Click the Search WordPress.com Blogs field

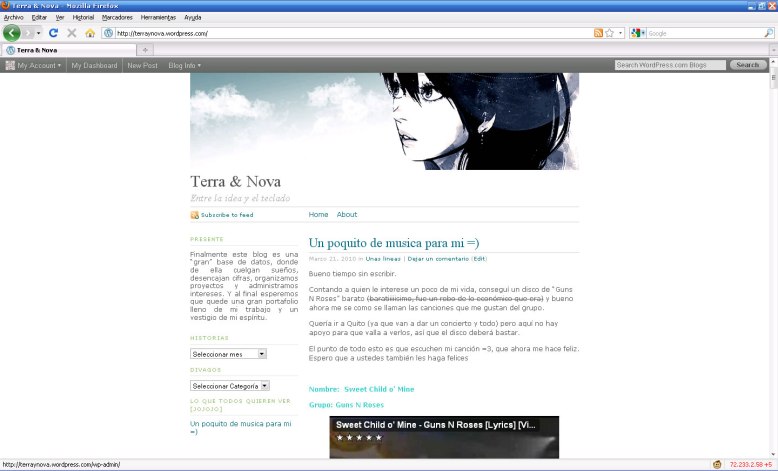tap(670, 65)
